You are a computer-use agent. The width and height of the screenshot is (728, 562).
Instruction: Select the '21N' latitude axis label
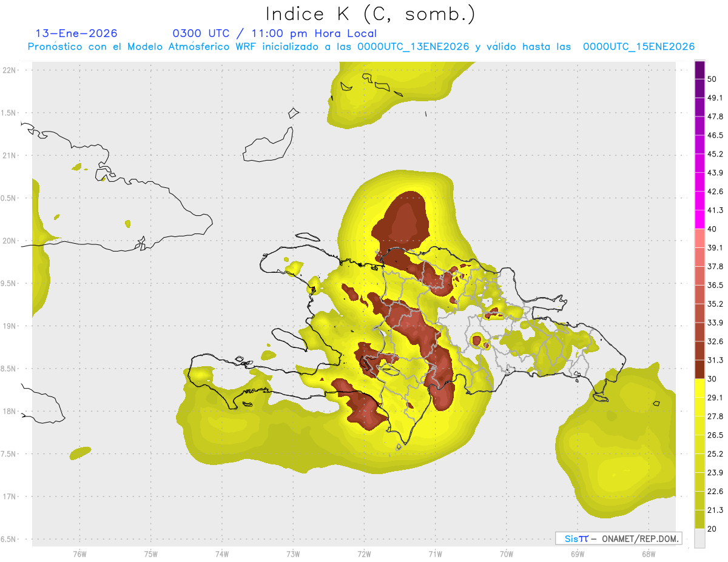pos(9,155)
